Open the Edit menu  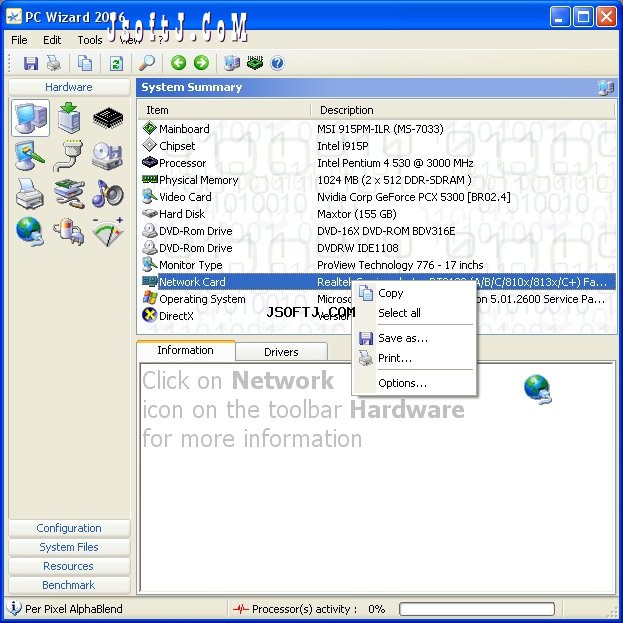(x=52, y=40)
